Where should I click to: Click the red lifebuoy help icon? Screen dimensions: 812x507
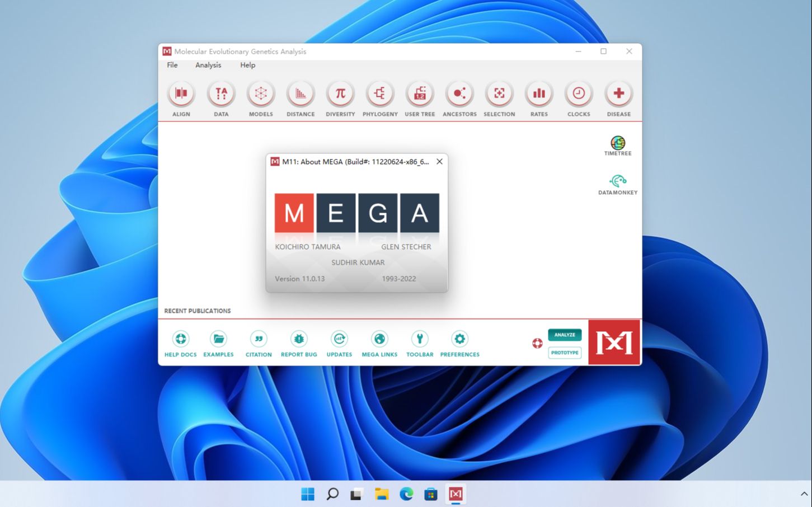[537, 343]
